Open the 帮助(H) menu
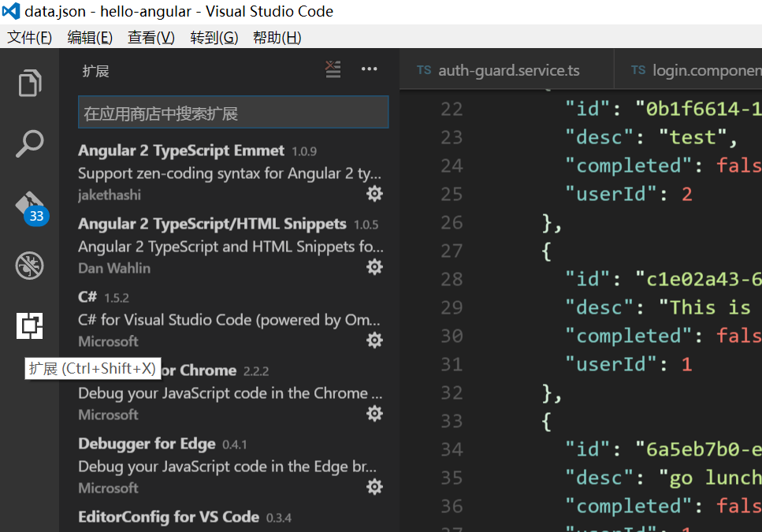The height and width of the screenshot is (532, 762). (x=277, y=37)
